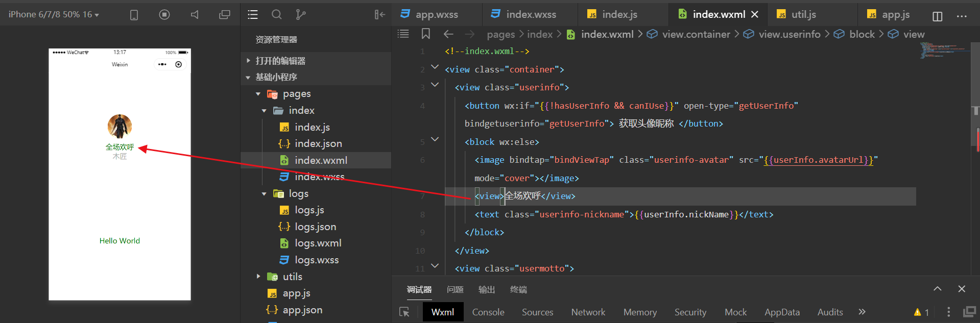The image size is (980, 323).
Task: Open logs.json in file tree
Action: click(x=316, y=227)
